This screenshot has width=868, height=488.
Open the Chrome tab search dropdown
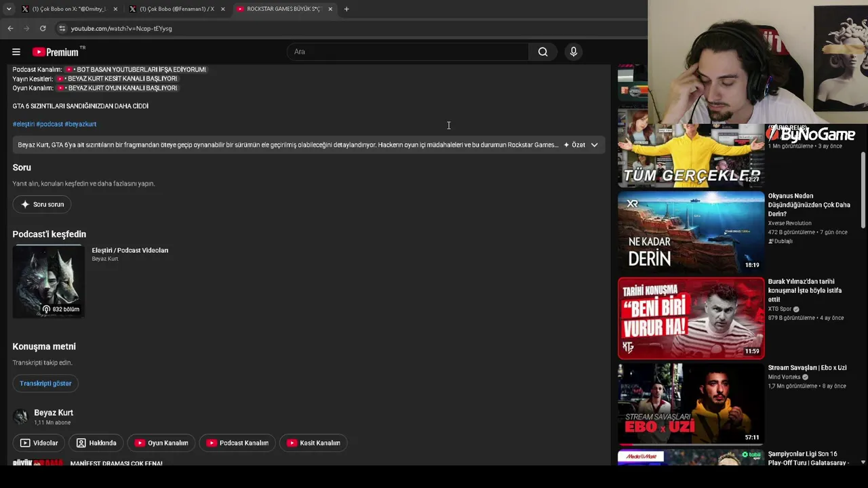click(9, 9)
